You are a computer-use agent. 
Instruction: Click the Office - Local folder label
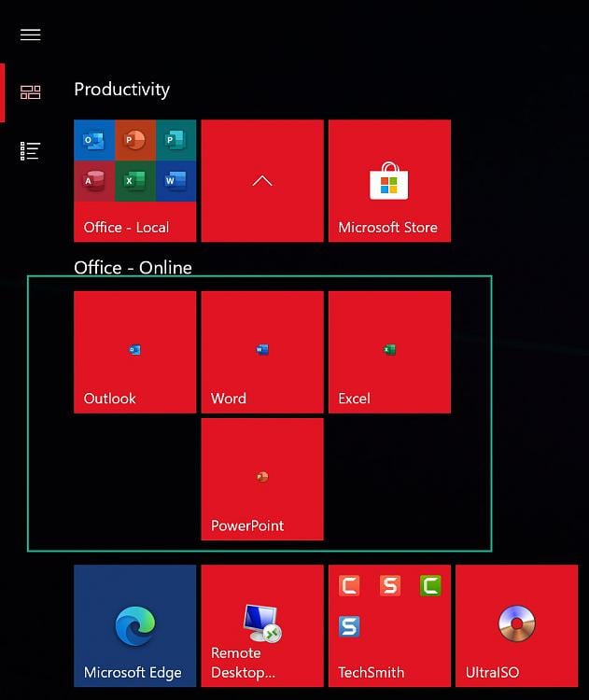coord(126,227)
